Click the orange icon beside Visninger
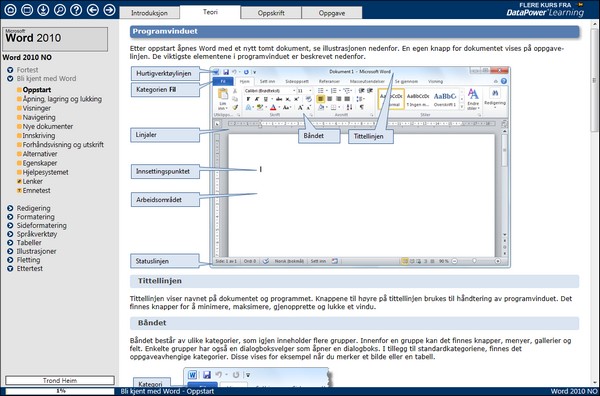 tap(19, 108)
